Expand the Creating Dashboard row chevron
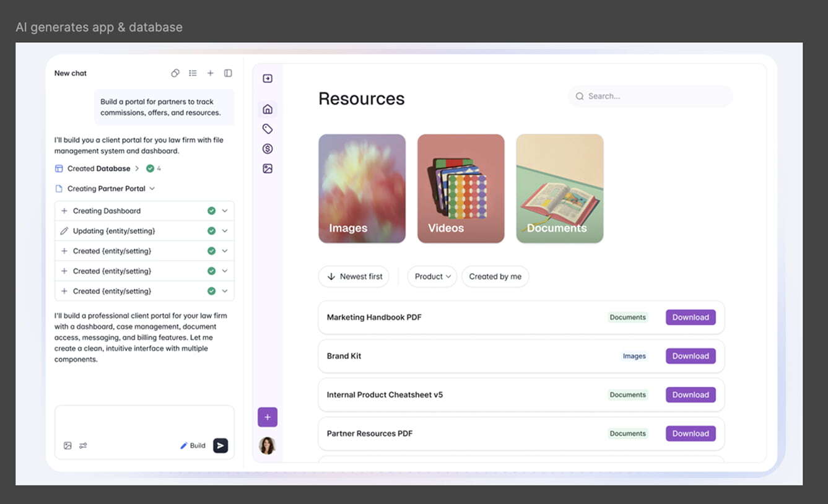 point(225,211)
